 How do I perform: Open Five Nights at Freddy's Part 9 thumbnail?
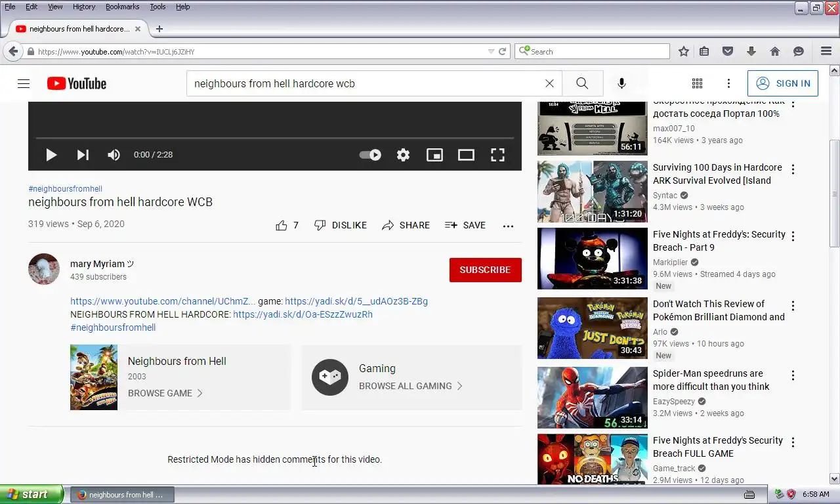tap(593, 259)
